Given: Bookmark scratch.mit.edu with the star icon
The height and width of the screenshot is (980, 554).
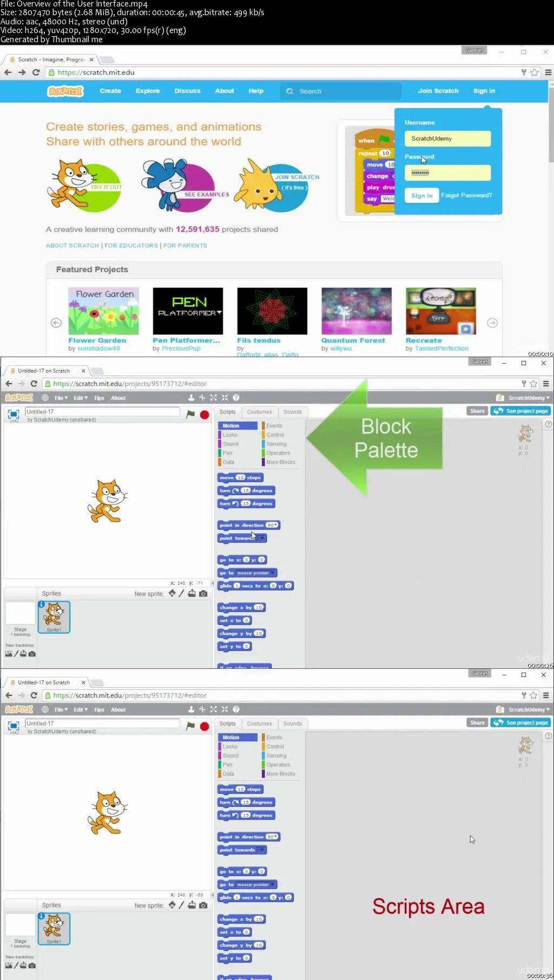Looking at the screenshot, I should pyautogui.click(x=535, y=72).
